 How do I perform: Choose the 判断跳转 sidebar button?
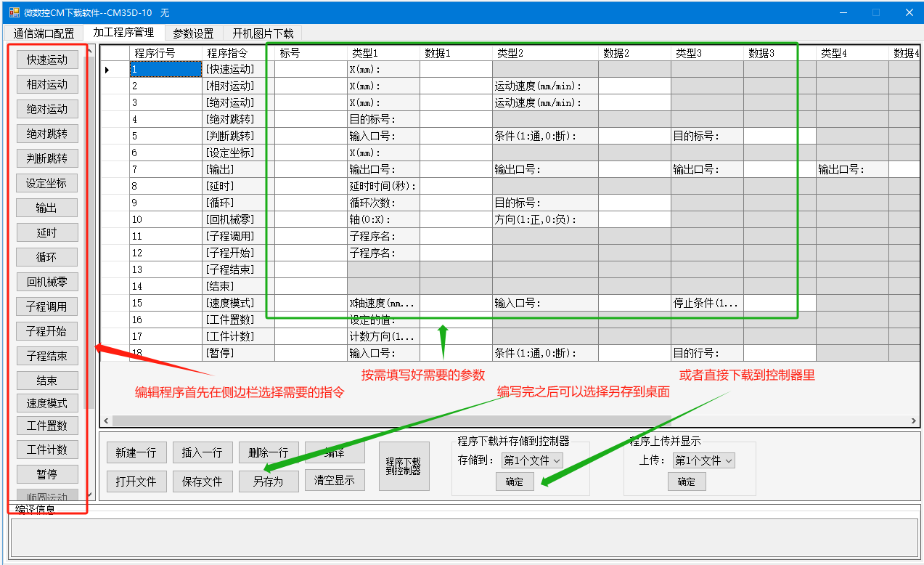click(x=47, y=158)
